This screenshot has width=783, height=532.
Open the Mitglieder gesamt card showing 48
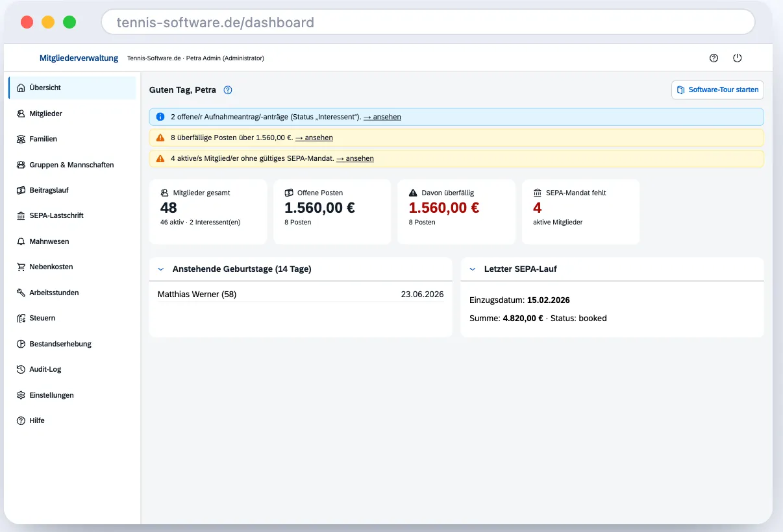tap(208, 212)
